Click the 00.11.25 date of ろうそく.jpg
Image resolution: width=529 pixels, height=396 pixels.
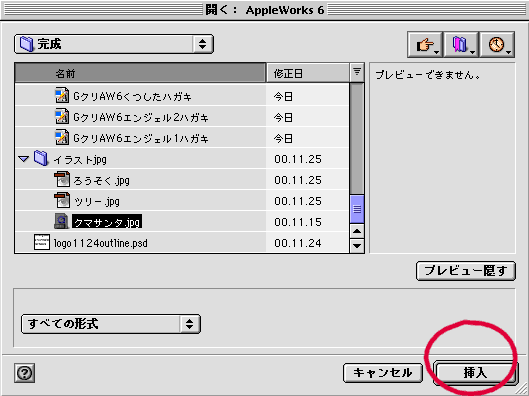pos(298,180)
